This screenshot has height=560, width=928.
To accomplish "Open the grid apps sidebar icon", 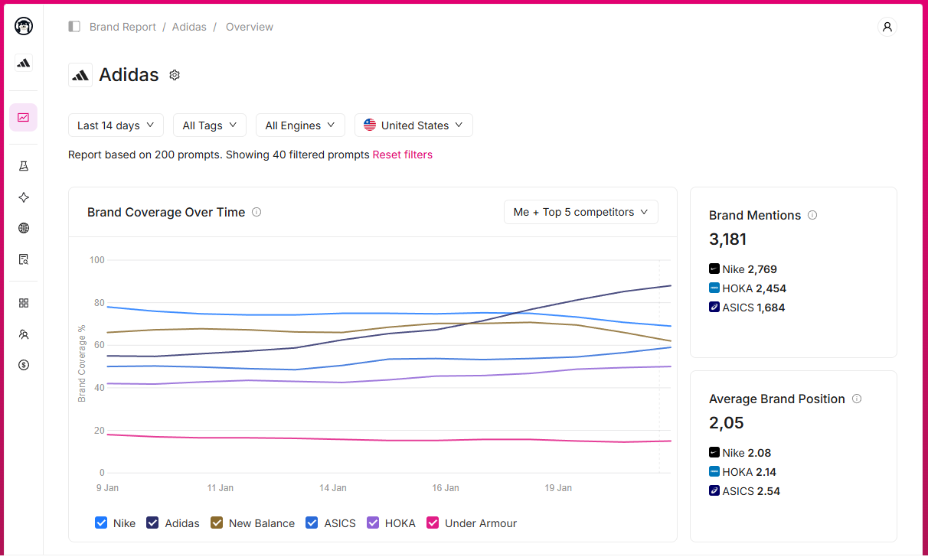I will 24,303.
